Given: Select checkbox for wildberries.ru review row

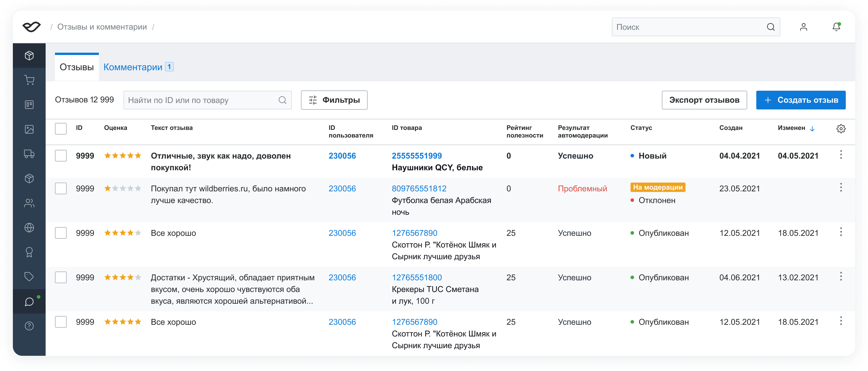Looking at the screenshot, I should (61, 188).
